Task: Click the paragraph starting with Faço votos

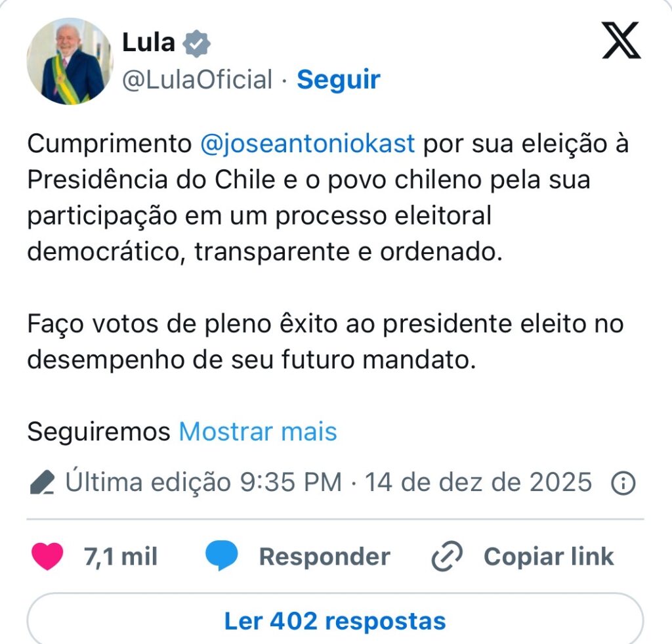Action: [x=325, y=342]
